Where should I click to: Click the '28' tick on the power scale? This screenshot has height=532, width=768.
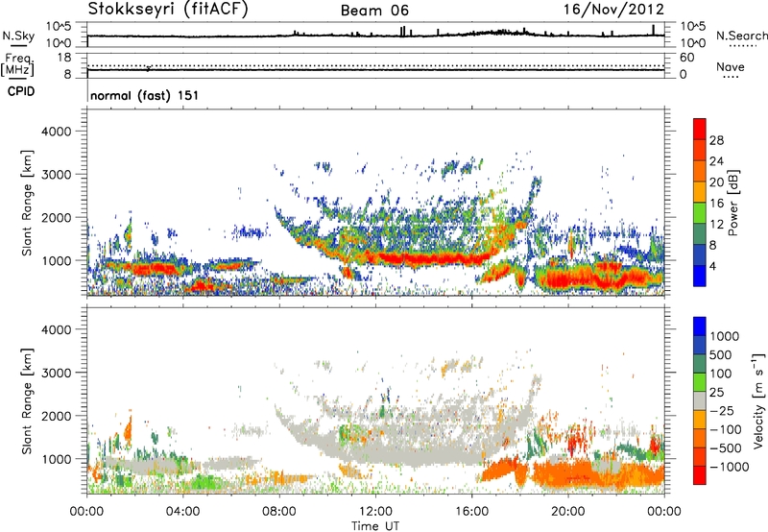click(716, 140)
